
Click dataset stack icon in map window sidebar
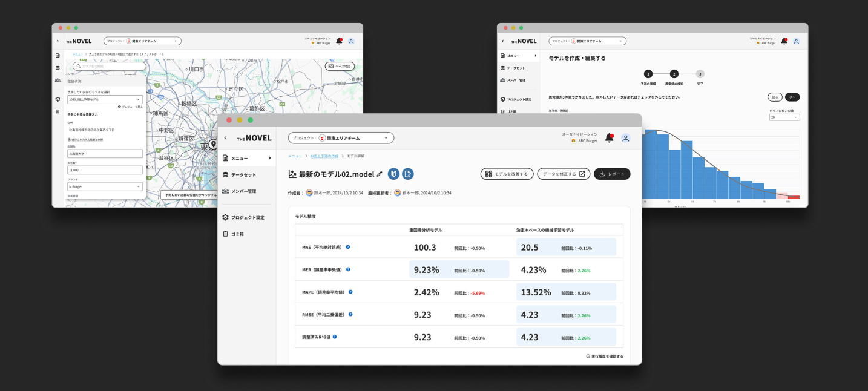pyautogui.click(x=58, y=68)
